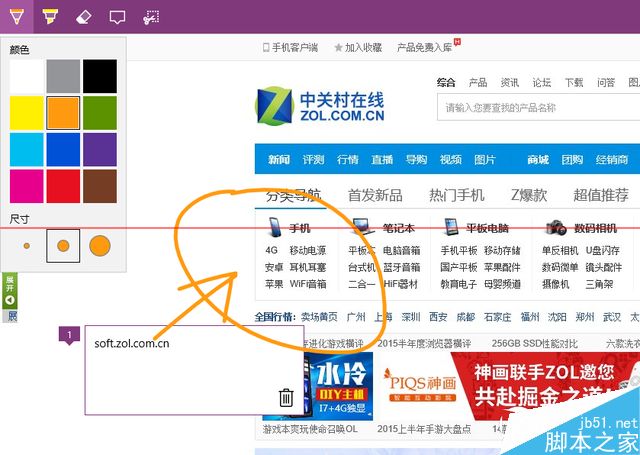Choose the Eraser tool

point(84,17)
